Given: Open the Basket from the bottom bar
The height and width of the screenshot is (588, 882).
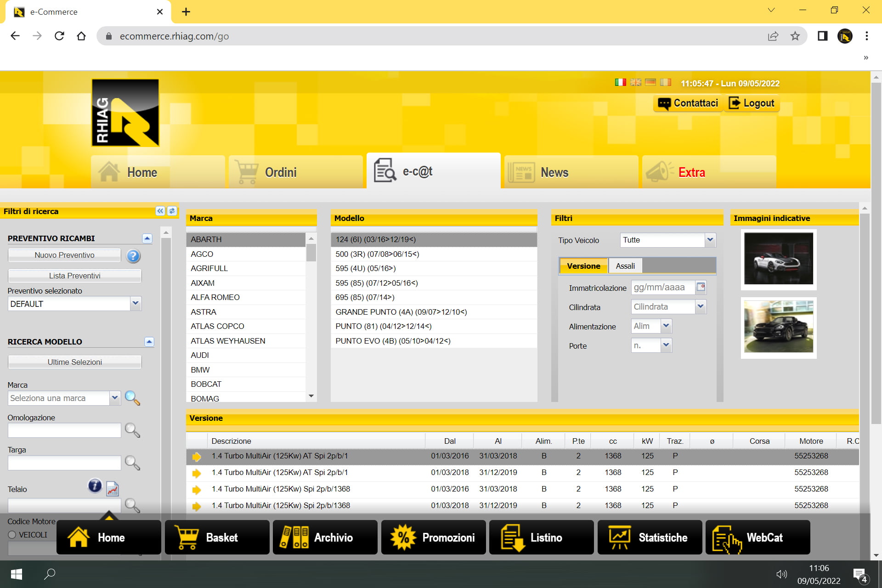Looking at the screenshot, I should (217, 537).
